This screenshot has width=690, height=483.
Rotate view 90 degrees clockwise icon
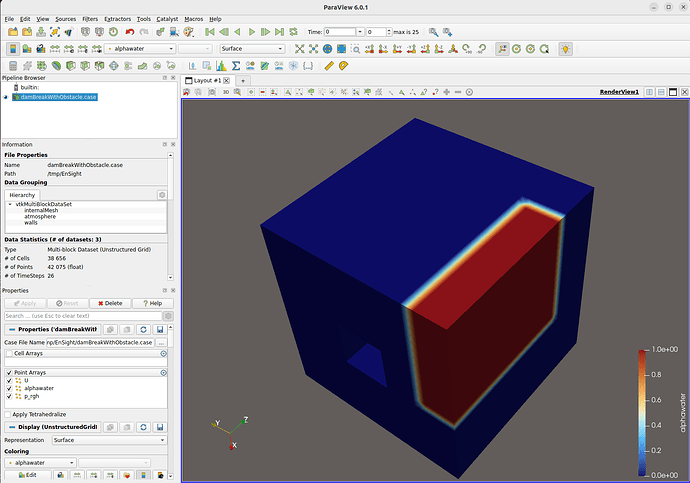click(467, 49)
